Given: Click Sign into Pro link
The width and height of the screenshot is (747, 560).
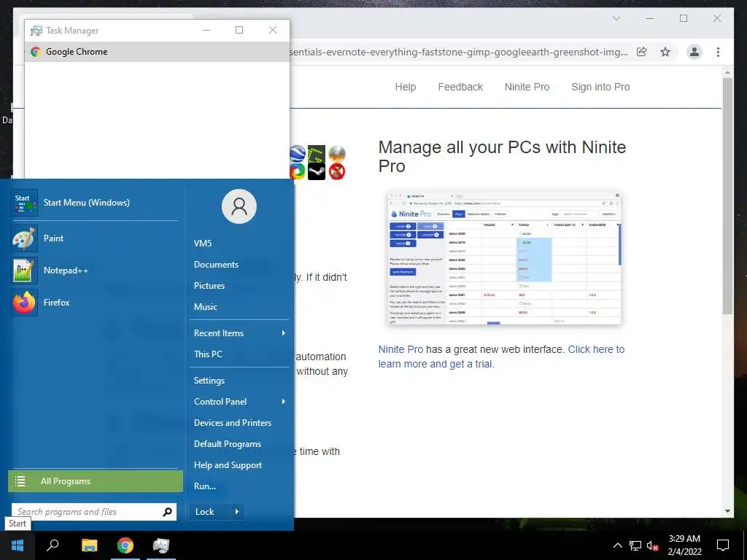Looking at the screenshot, I should tap(600, 87).
